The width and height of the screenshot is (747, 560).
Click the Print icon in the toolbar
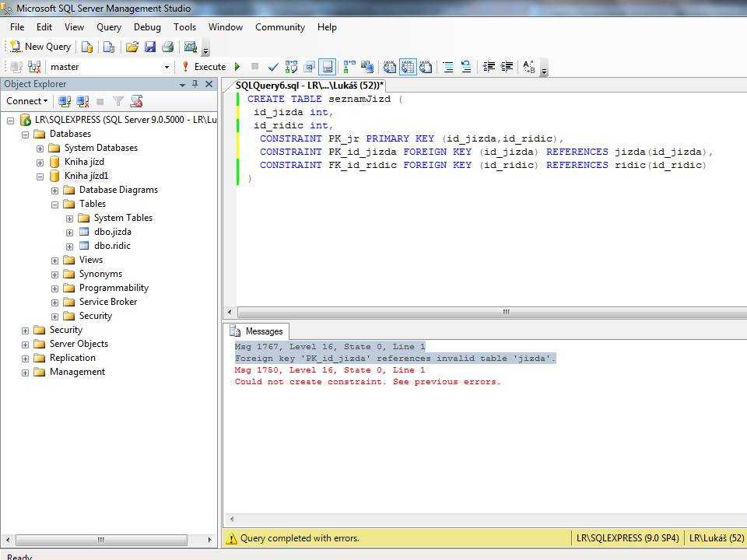(x=168, y=47)
